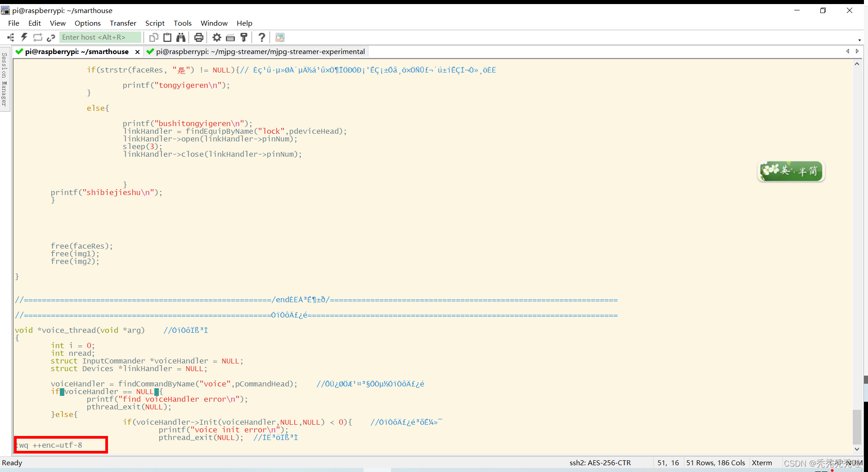Open the View menu

click(x=58, y=23)
